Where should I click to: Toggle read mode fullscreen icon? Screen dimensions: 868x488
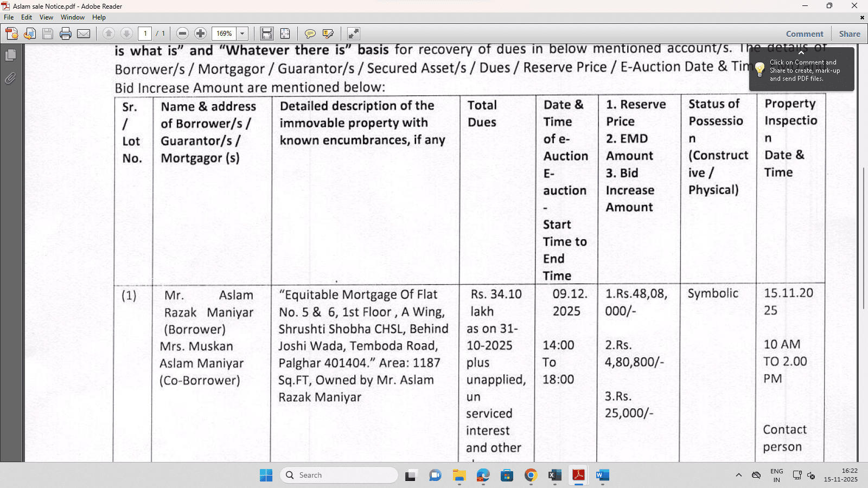(x=353, y=34)
